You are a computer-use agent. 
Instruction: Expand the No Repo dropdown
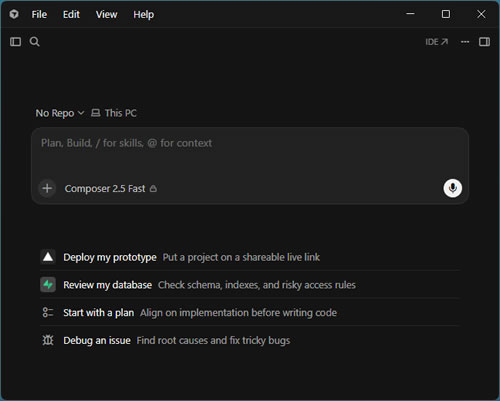[60, 113]
